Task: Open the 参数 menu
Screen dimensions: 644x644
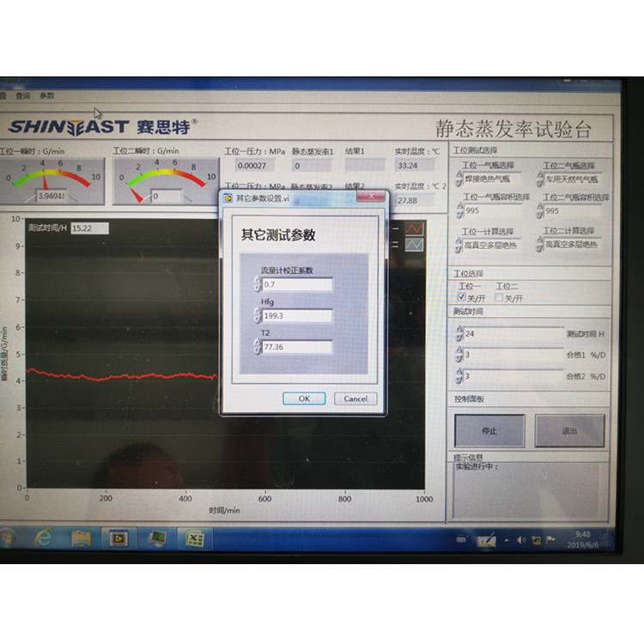Action: pos(46,95)
